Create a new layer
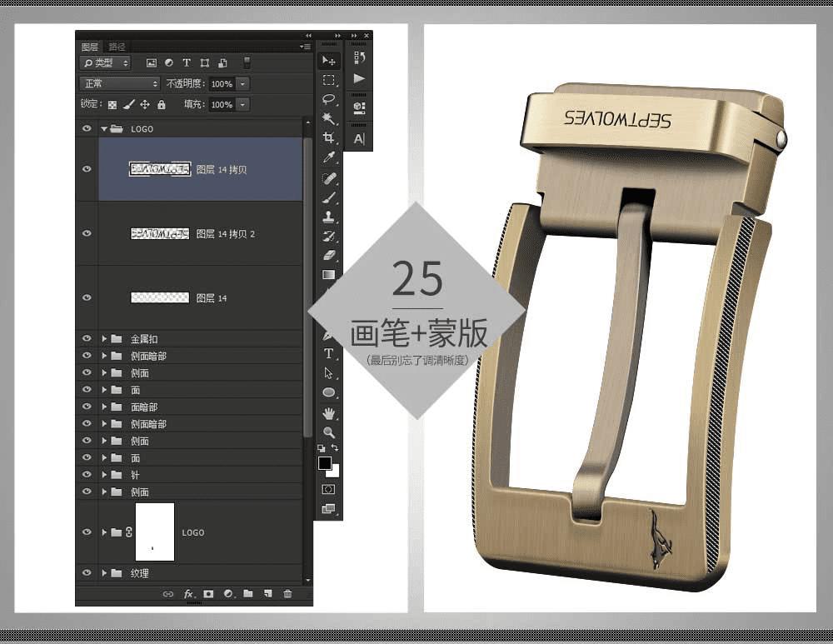The height and width of the screenshot is (644, 833). tap(267, 593)
